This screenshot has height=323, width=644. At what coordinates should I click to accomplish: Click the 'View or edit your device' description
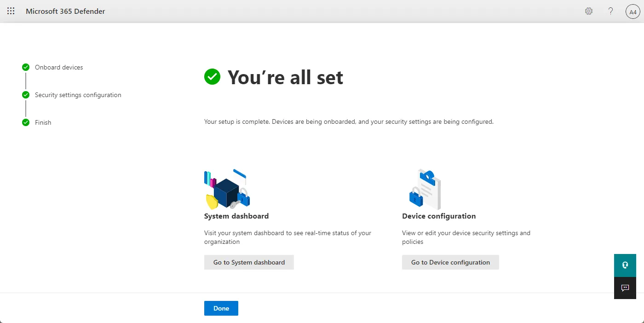(466, 237)
